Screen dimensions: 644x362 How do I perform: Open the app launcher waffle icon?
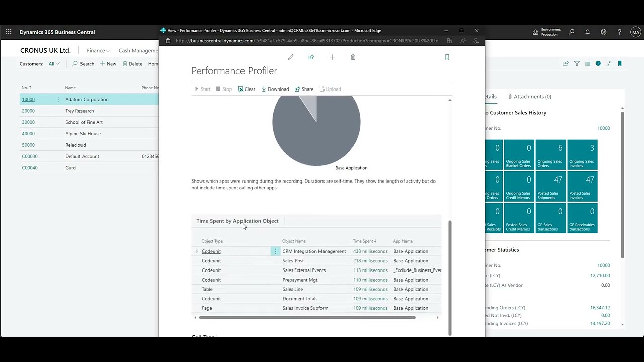[x=9, y=32]
